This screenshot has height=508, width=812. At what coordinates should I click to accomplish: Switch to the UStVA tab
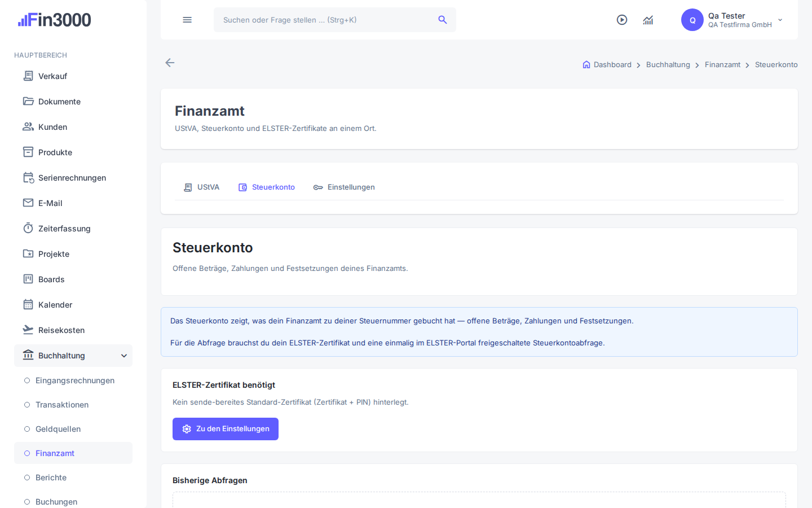[x=201, y=187]
